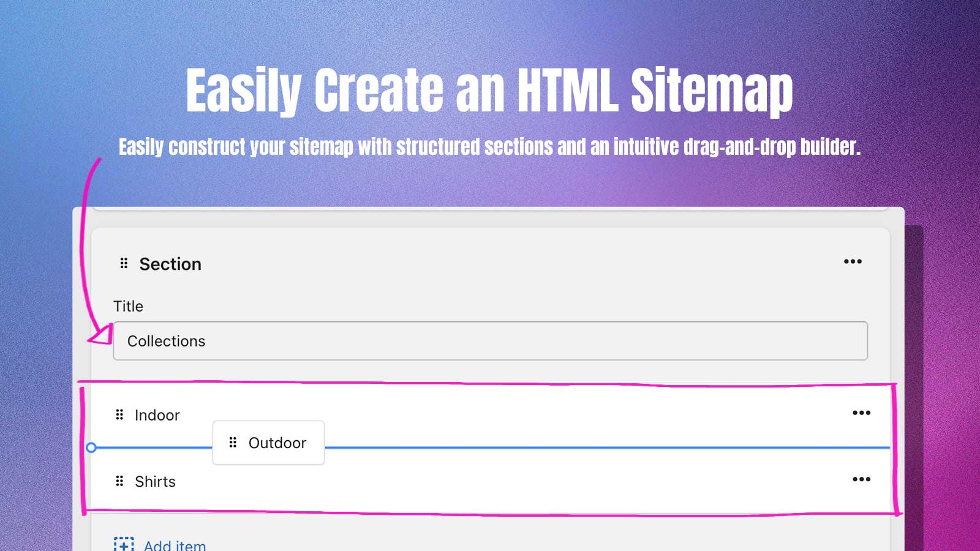Open the Indoor item three-dot menu
The image size is (980, 551).
(x=861, y=413)
